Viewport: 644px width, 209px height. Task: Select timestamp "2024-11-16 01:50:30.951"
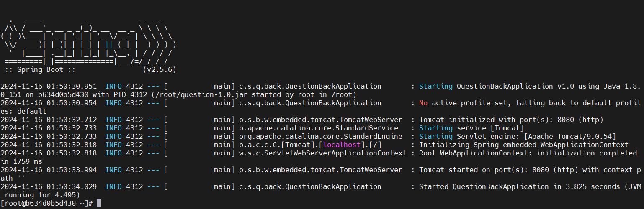pos(49,87)
